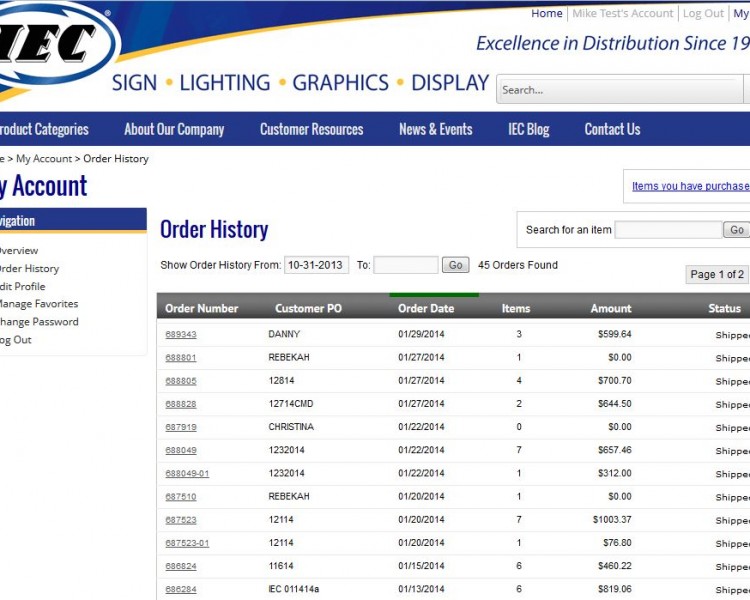This screenshot has width=750, height=600.
Task: Click Customer PO IEC 011414a cell
Action: [294, 589]
